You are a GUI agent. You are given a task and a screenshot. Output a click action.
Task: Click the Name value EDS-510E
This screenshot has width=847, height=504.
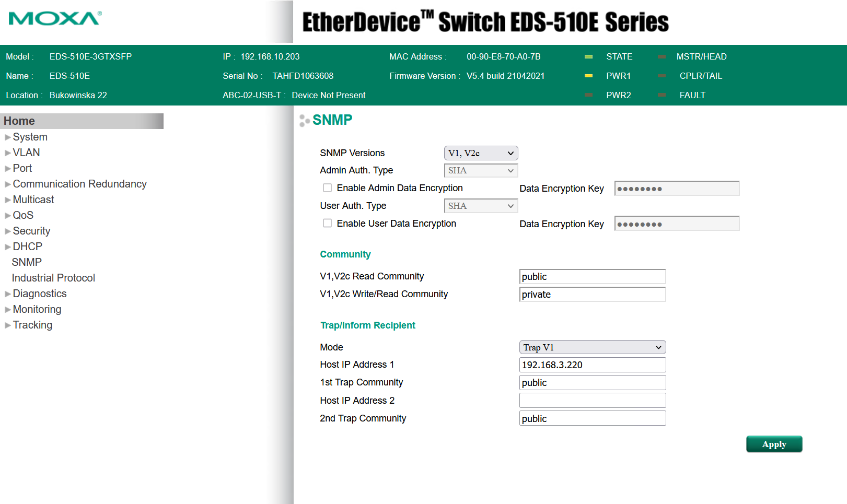[x=69, y=76]
